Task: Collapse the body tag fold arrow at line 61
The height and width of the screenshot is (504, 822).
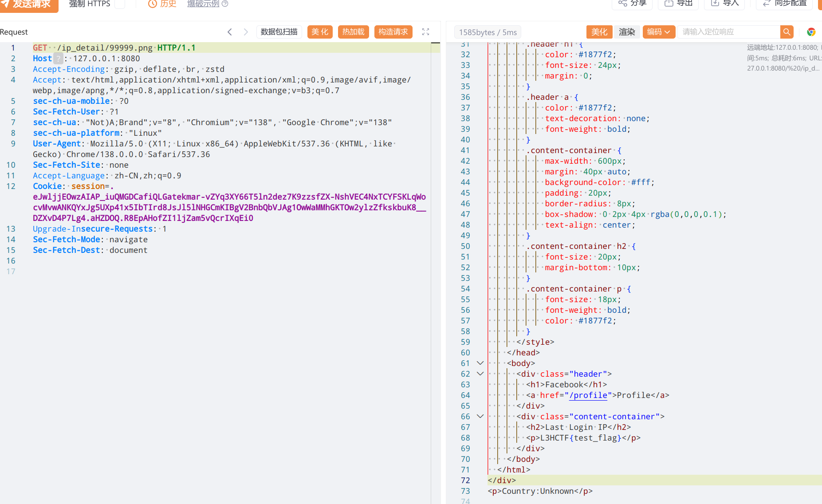Action: click(x=480, y=363)
